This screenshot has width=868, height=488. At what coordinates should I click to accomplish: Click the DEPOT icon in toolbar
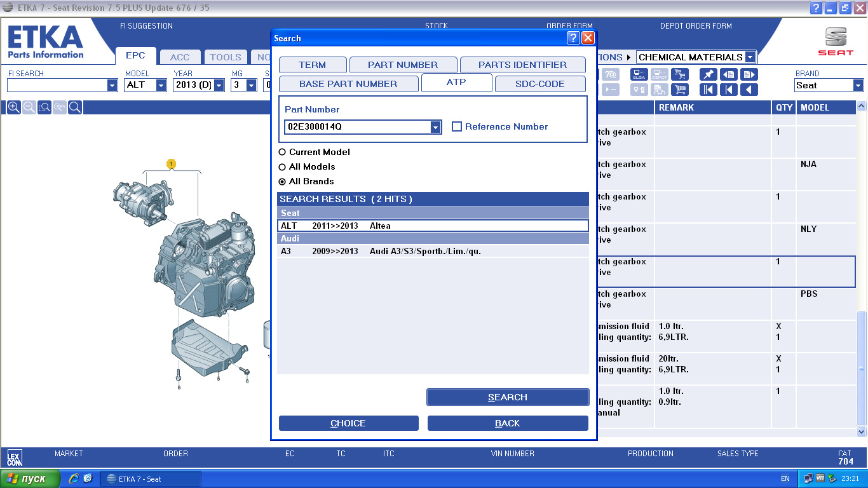coord(660,74)
